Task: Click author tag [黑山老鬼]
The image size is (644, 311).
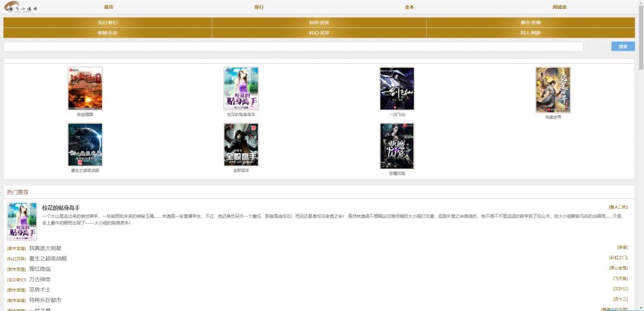Action: (x=618, y=268)
